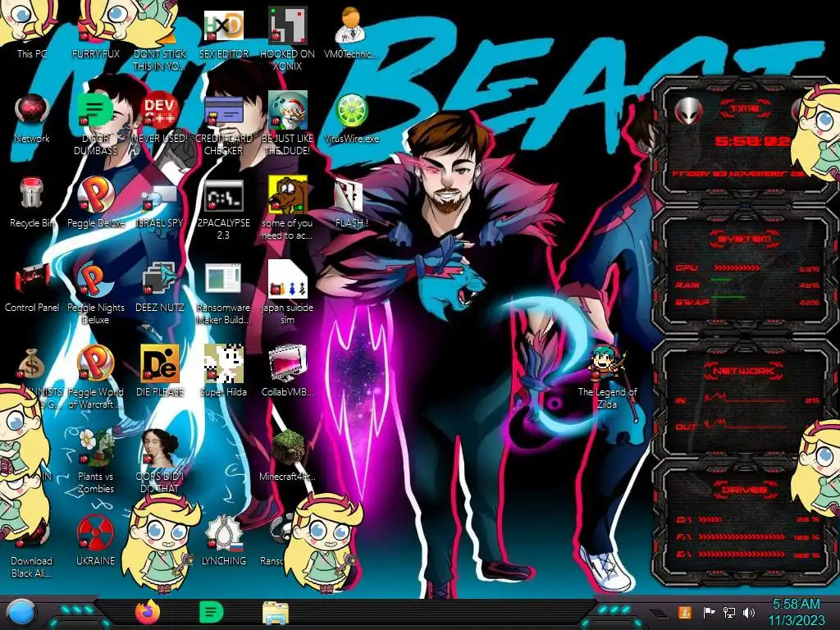This screenshot has width=840, height=630.
Task: Click the Start orb button
Action: [x=20, y=613]
